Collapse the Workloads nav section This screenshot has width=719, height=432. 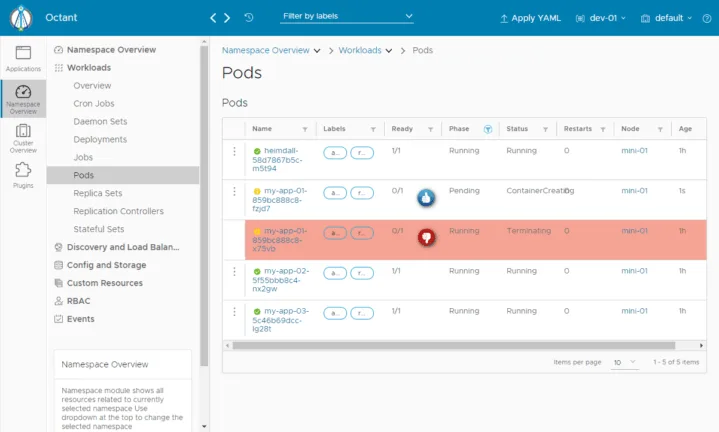pos(88,67)
